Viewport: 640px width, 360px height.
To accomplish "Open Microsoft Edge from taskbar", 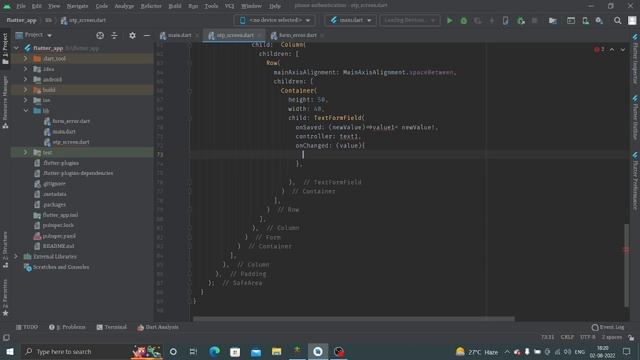I will point(214,351).
